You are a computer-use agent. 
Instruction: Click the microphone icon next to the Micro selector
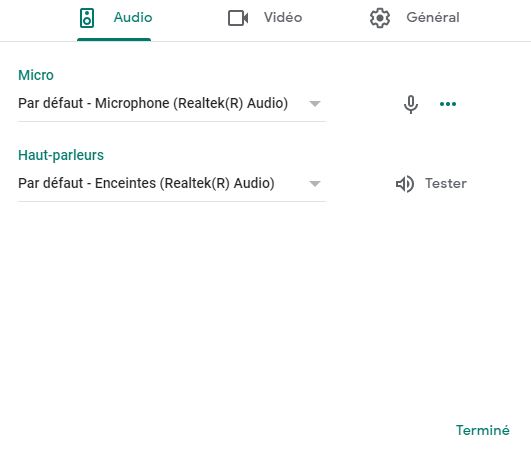click(411, 104)
